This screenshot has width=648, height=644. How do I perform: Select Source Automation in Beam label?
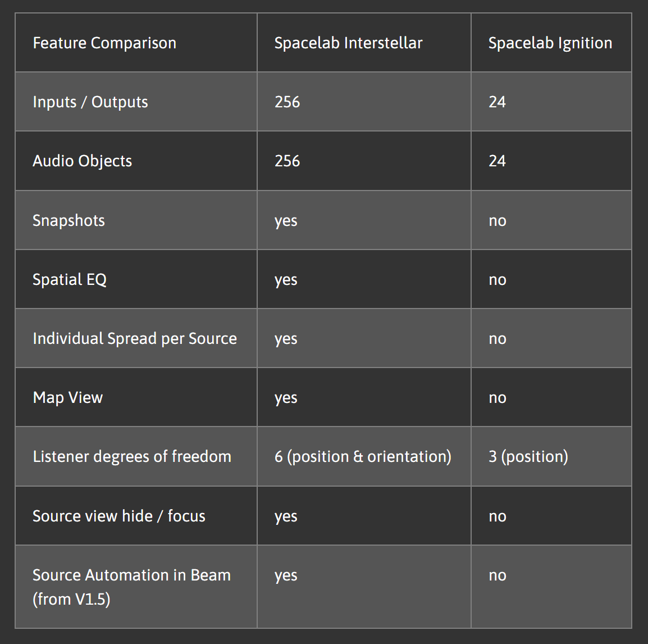pos(131,575)
